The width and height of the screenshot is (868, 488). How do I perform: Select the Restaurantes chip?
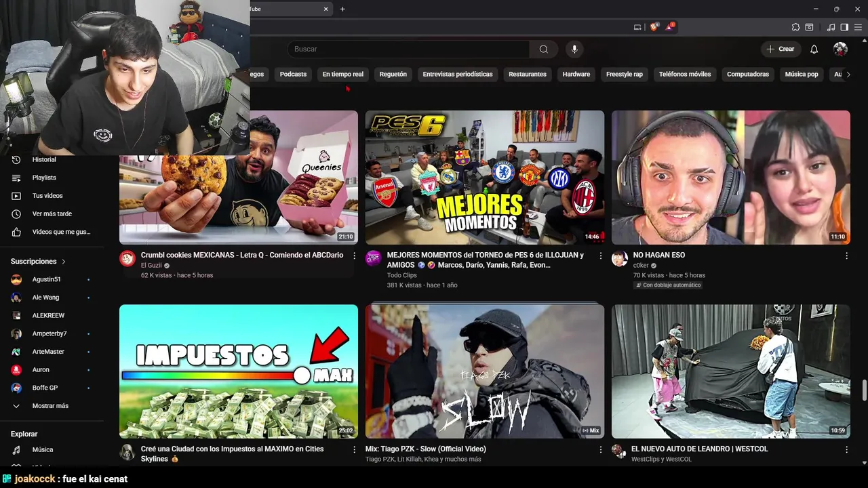528,75
